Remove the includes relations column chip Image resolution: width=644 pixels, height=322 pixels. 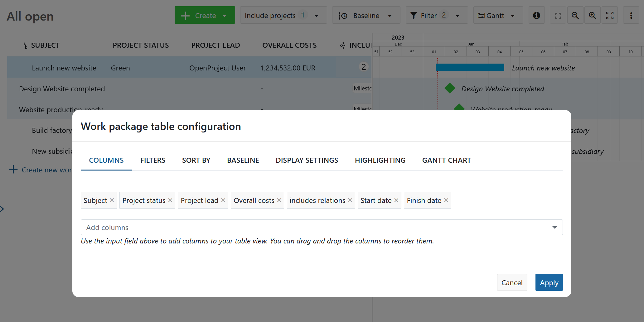tap(350, 200)
